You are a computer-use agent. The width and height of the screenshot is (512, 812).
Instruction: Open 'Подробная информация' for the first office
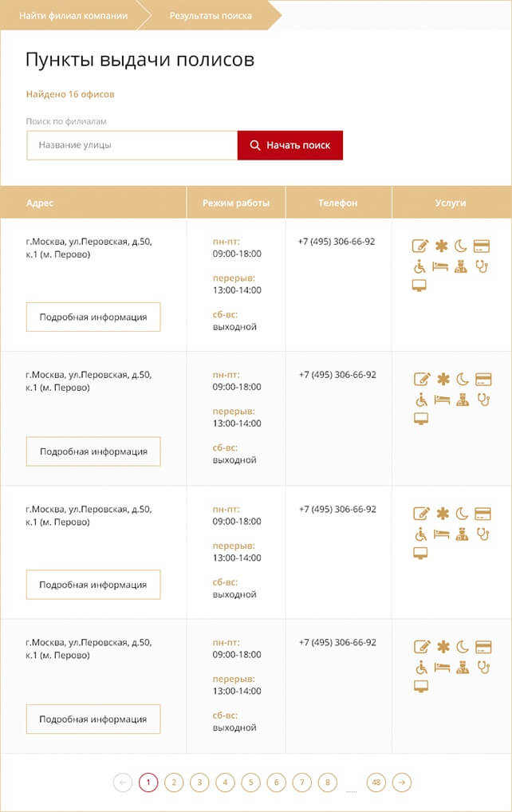click(x=93, y=317)
